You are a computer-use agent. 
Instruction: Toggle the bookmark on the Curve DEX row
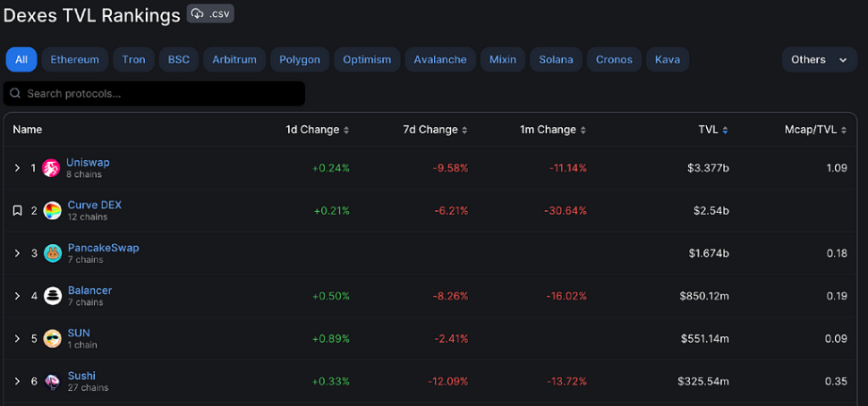click(17, 210)
